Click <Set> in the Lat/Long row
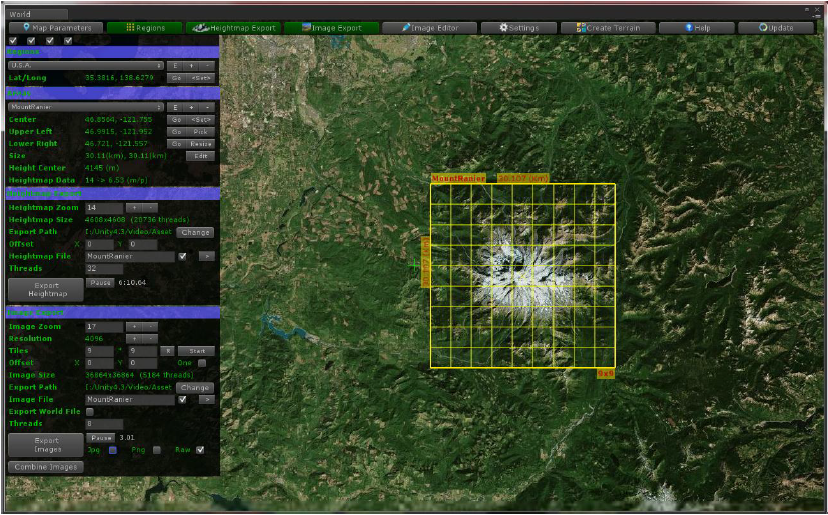The image size is (828, 515). point(201,78)
